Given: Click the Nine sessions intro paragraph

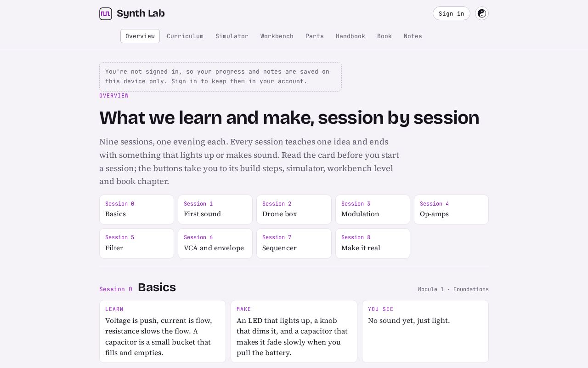Looking at the screenshot, I should click(x=249, y=161).
